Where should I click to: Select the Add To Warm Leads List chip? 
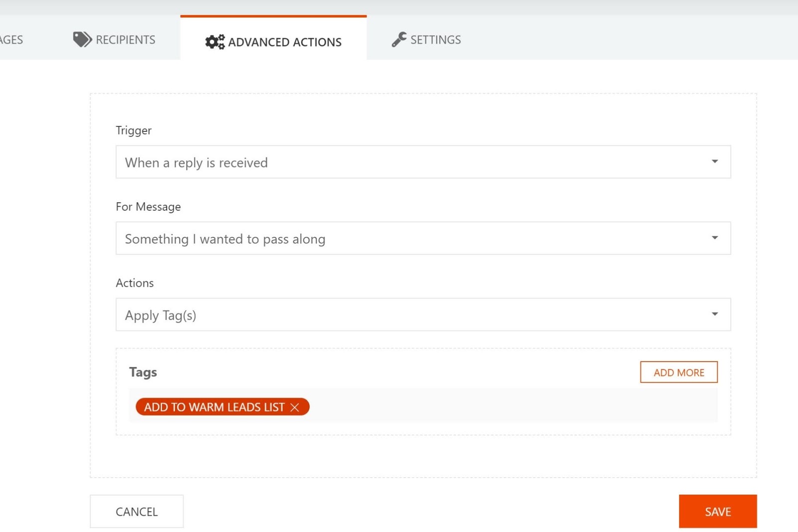pos(214,407)
